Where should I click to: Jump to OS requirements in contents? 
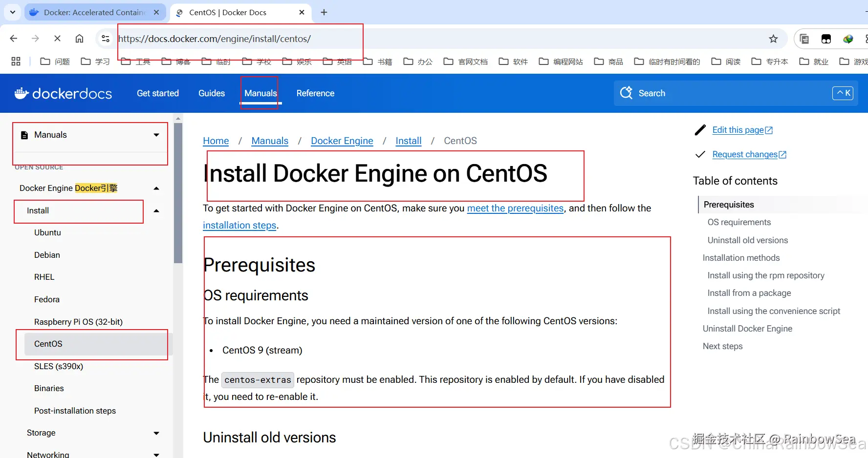[739, 222]
